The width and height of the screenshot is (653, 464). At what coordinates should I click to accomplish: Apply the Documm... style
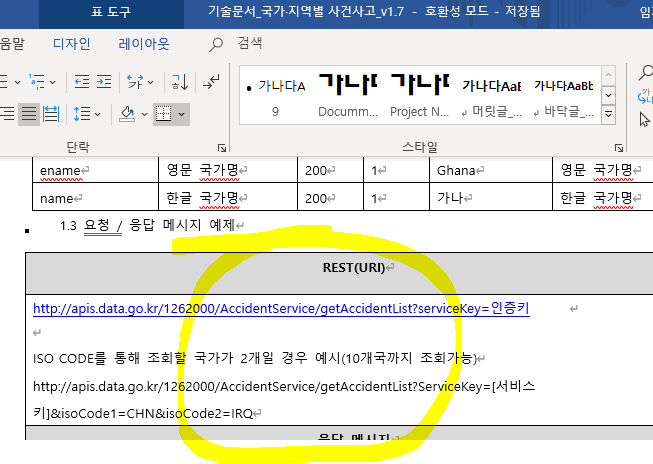pyautogui.click(x=348, y=95)
